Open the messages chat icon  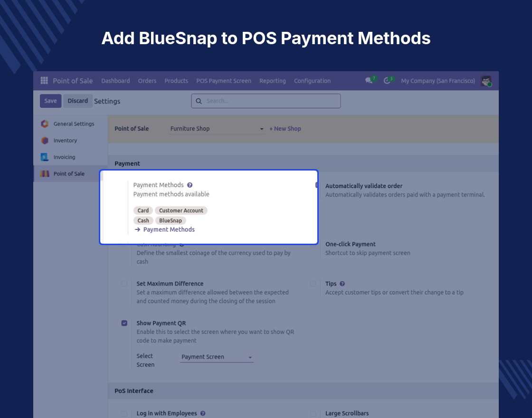tap(369, 81)
